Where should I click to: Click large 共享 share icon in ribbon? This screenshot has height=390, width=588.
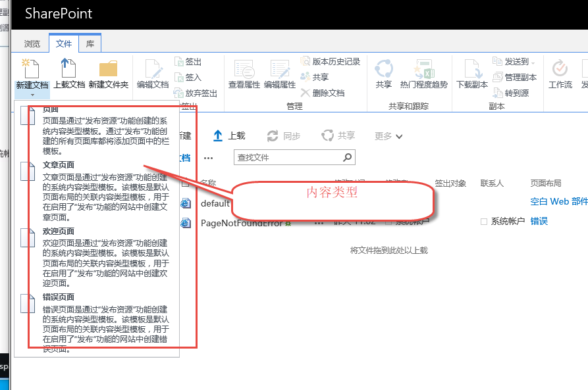(x=384, y=68)
